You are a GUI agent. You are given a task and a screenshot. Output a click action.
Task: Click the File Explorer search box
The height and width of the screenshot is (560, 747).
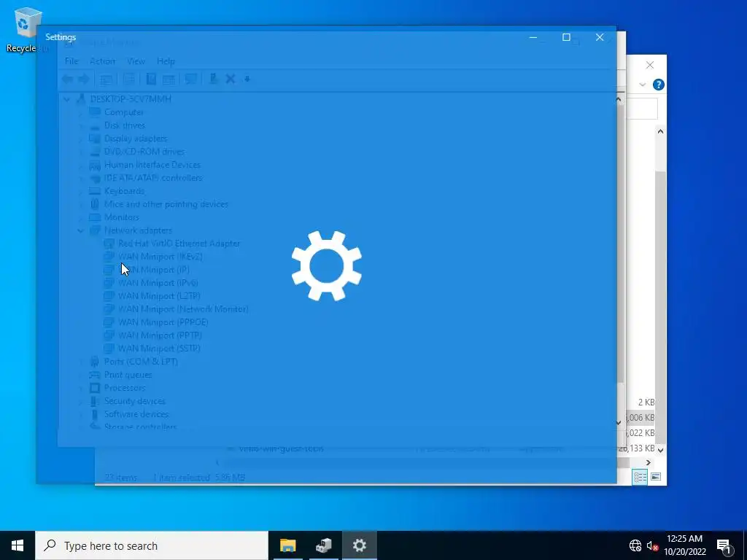click(x=642, y=109)
